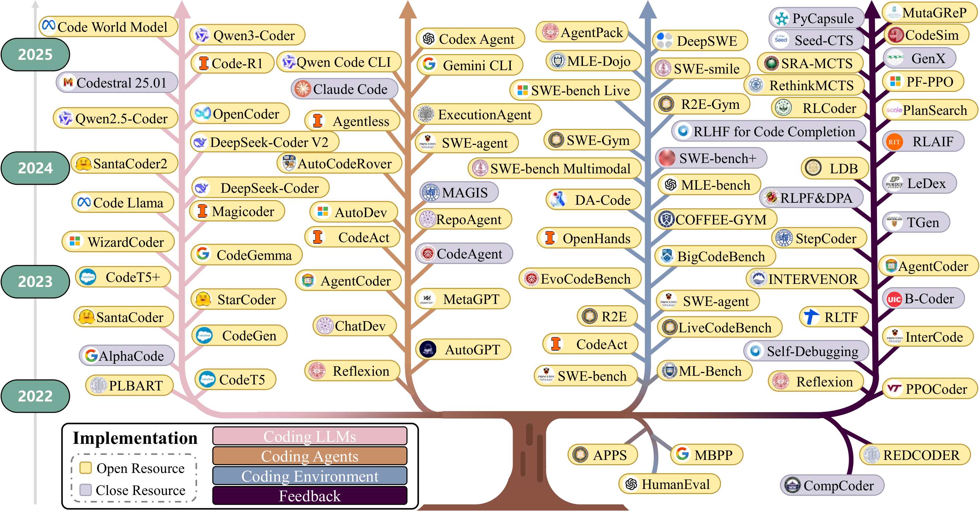Click the orange RIT logo on RLAIF
This screenshot has width=980, height=512.
(x=894, y=142)
